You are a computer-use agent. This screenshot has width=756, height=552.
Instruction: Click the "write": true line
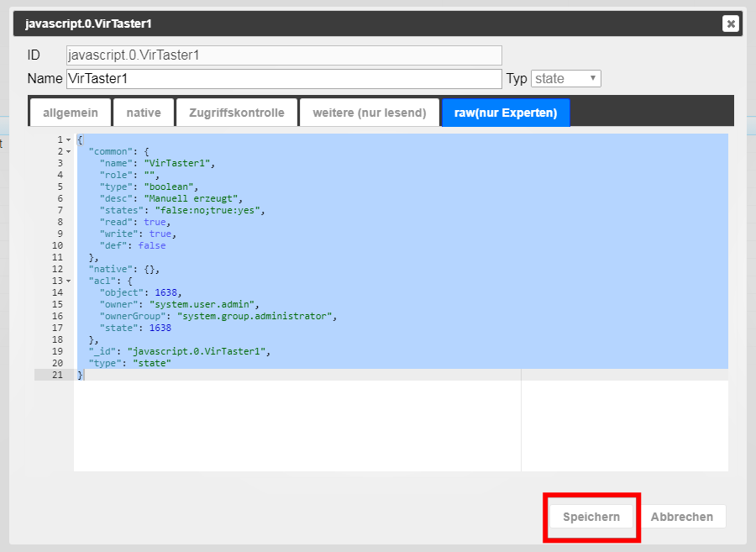coord(138,234)
